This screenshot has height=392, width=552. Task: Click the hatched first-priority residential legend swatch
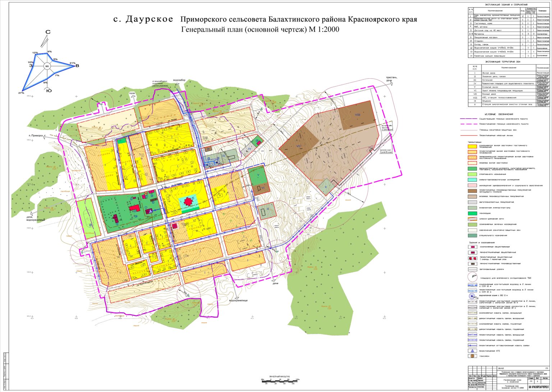tap(472, 158)
